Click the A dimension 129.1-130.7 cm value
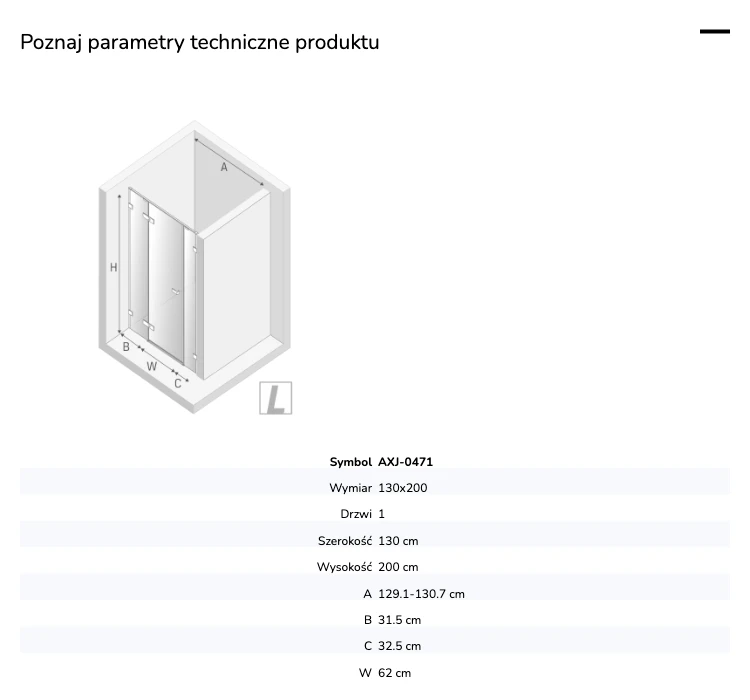This screenshot has width=750, height=700. pyautogui.click(x=421, y=594)
